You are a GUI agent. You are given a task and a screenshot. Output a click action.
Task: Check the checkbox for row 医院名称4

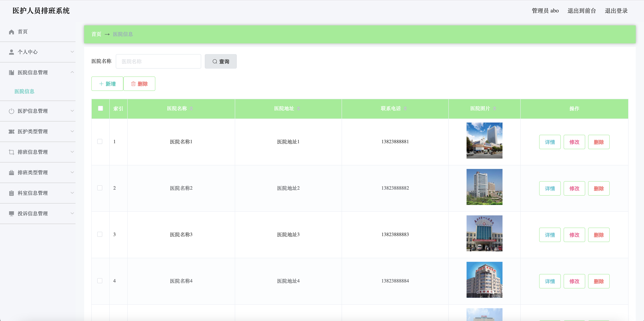pos(100,281)
